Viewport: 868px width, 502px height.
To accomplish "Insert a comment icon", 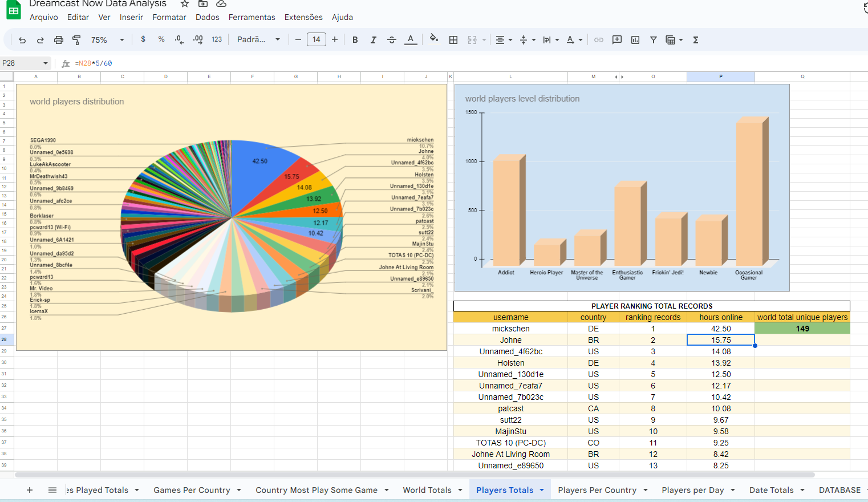I will 617,40.
